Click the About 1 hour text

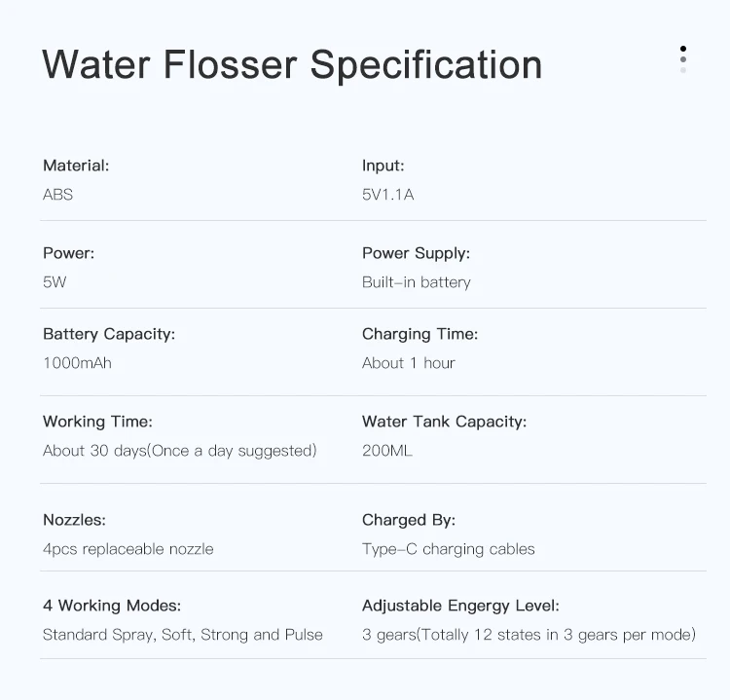(x=408, y=363)
